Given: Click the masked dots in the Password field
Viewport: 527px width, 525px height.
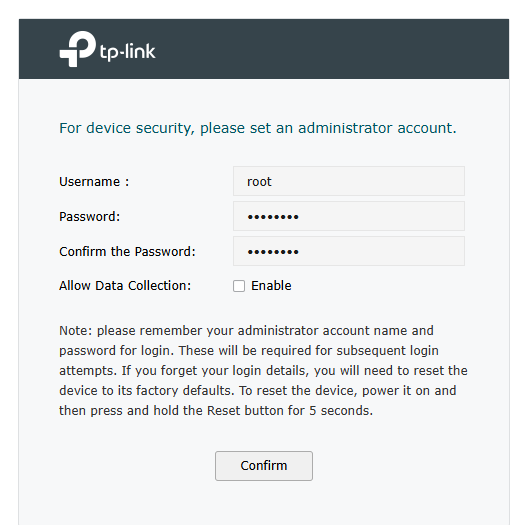Looking at the screenshot, I should pyautogui.click(x=273, y=217).
